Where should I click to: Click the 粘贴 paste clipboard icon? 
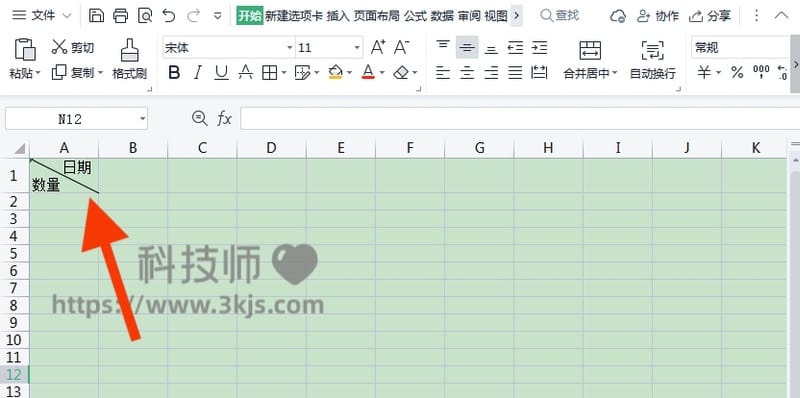[24, 50]
